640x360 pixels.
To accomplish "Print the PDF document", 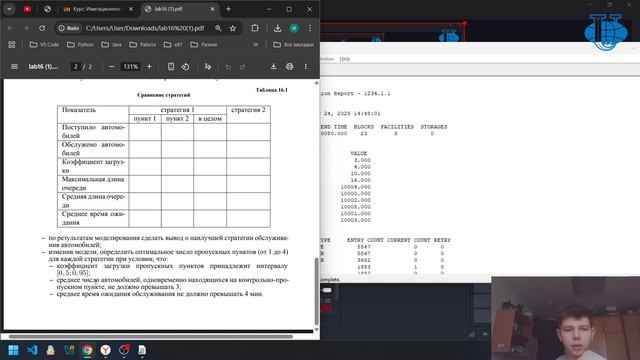I will coord(289,67).
